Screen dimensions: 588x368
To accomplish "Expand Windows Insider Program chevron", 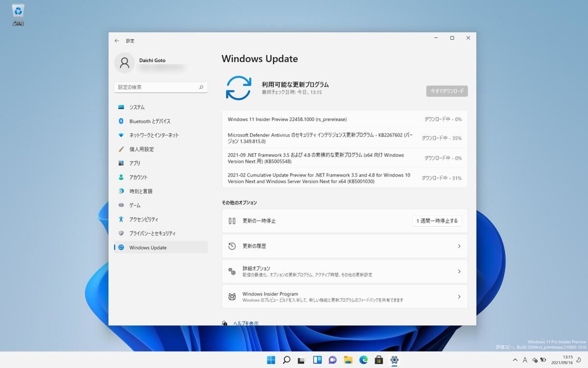I will (x=459, y=297).
